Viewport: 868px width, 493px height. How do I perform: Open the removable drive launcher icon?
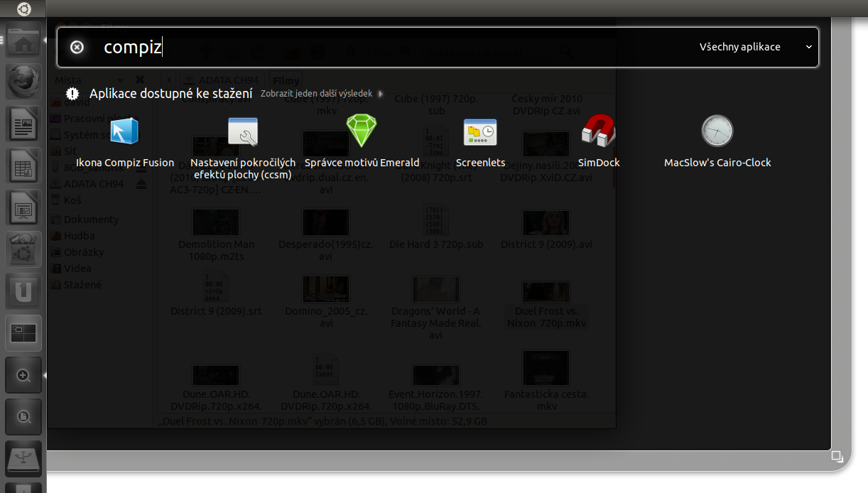(x=23, y=458)
